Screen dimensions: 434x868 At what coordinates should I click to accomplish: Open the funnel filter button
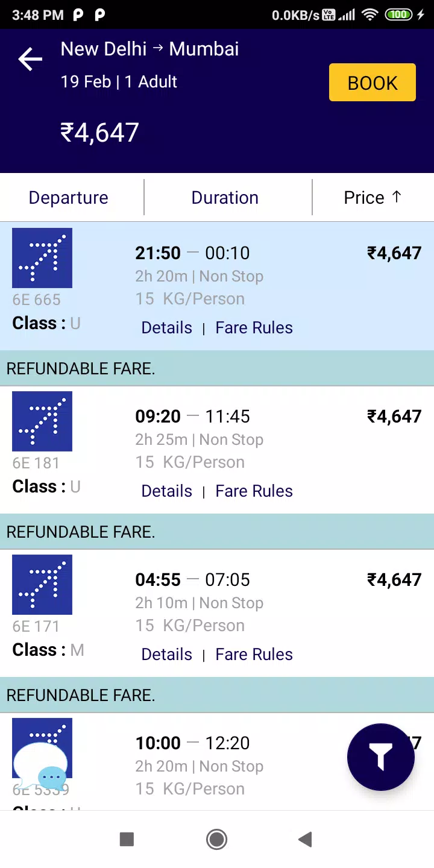380,756
